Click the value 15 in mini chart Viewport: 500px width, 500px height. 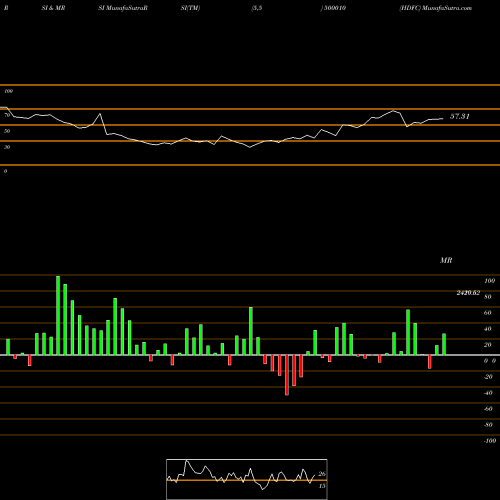322,486
